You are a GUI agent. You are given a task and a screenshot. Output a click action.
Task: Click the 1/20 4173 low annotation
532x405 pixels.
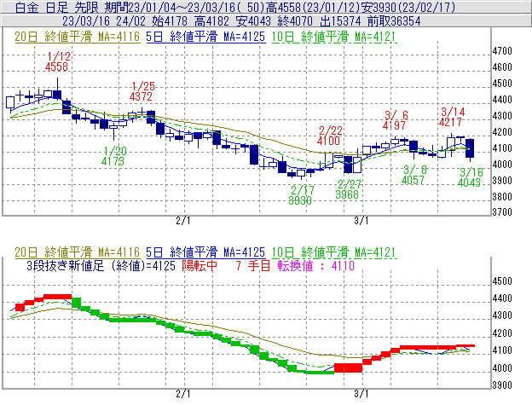pos(113,156)
